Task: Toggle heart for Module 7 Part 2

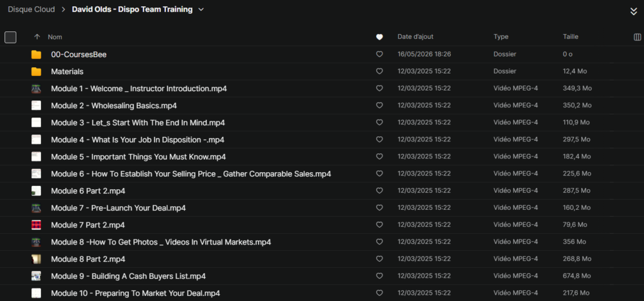Action: tap(379, 224)
